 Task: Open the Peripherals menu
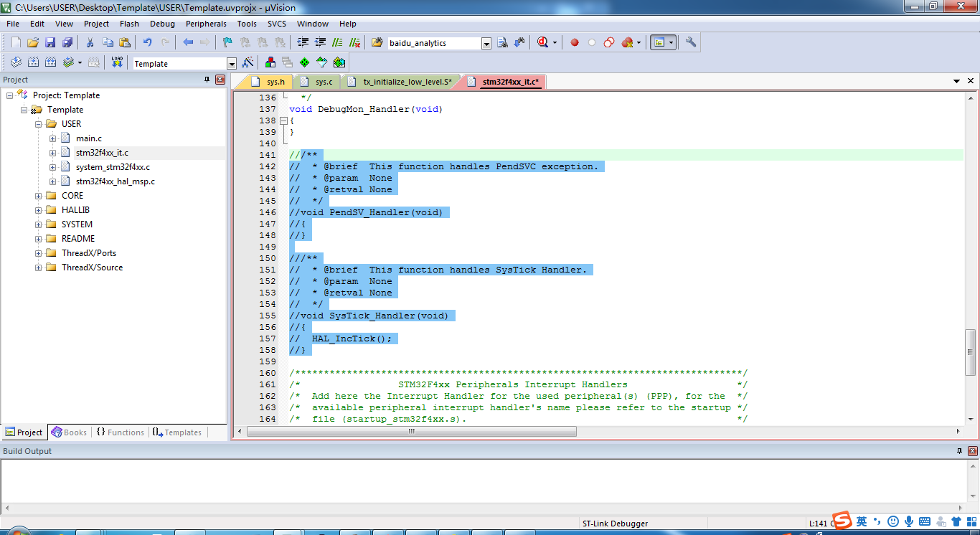point(206,24)
